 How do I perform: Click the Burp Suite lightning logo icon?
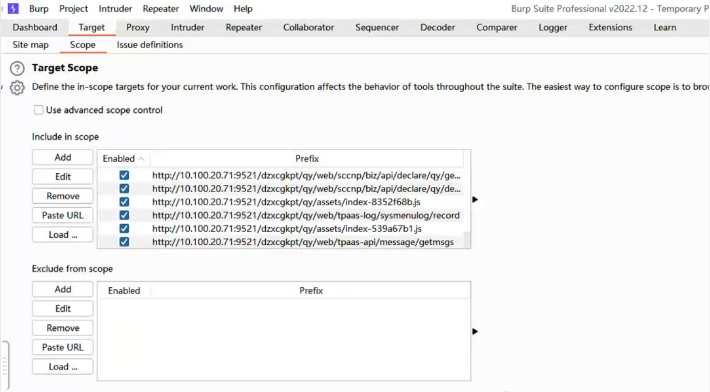(x=13, y=8)
